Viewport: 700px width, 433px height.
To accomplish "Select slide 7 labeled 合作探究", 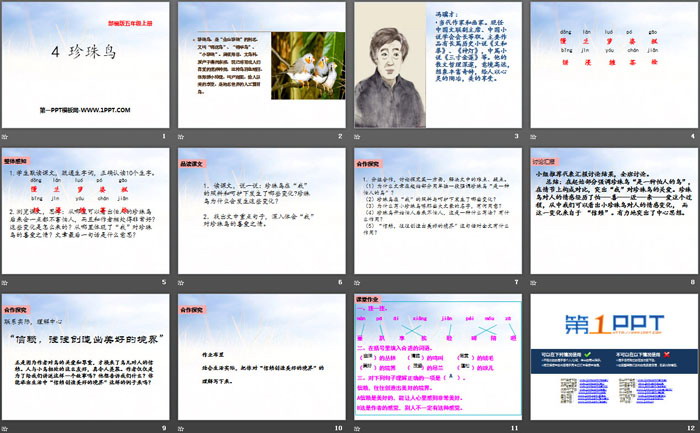I will pos(438,211).
